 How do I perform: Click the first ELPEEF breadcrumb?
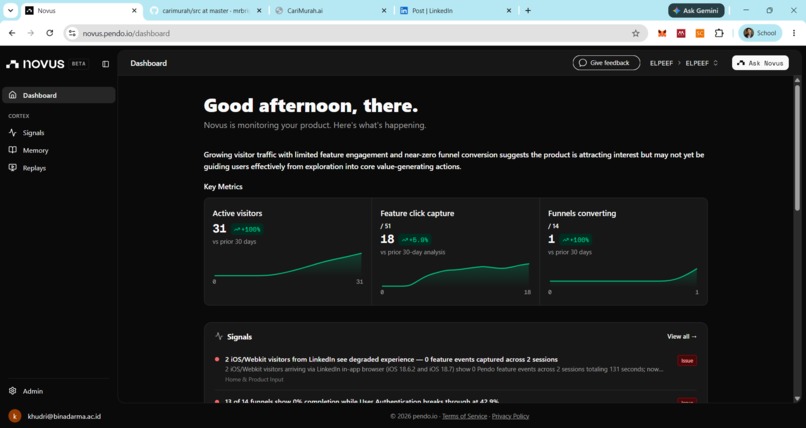[x=661, y=63]
